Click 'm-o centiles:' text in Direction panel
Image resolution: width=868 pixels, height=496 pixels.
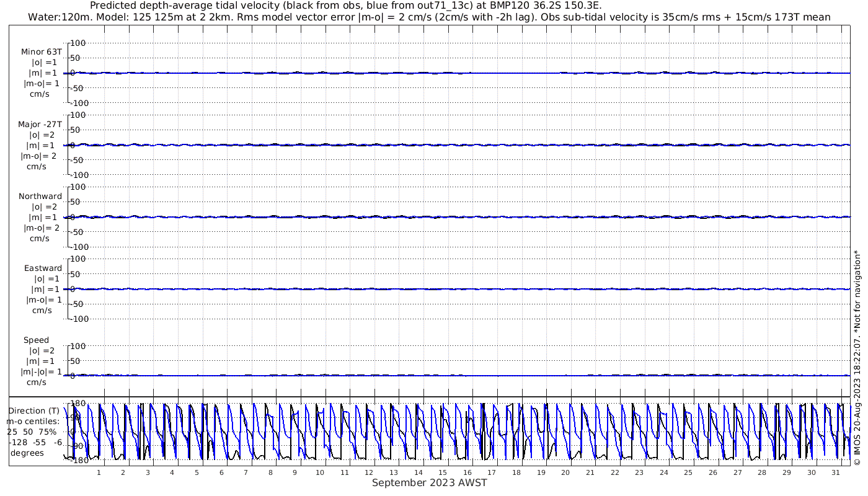point(33,421)
